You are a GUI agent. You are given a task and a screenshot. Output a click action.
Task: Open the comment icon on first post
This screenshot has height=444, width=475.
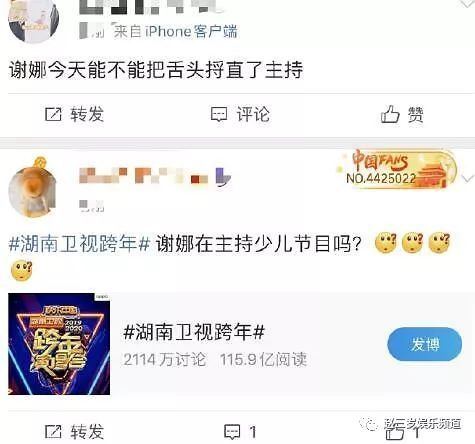pyautogui.click(x=219, y=115)
